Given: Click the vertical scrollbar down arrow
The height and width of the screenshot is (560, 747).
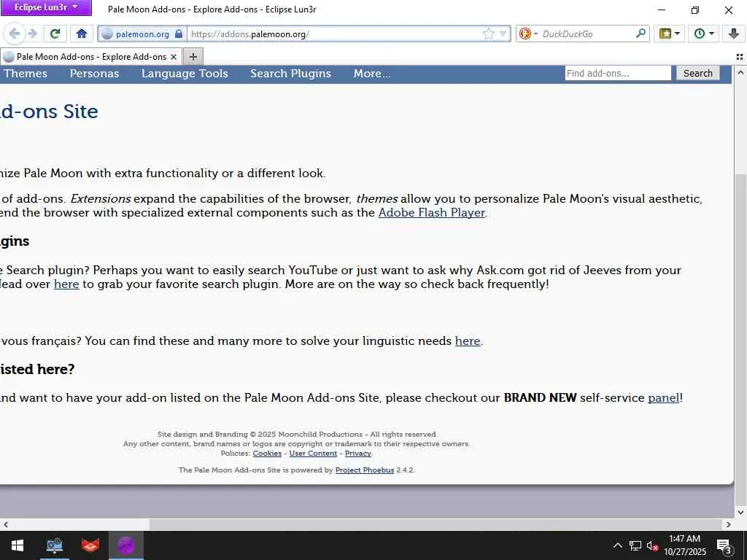Looking at the screenshot, I should click(x=740, y=513).
